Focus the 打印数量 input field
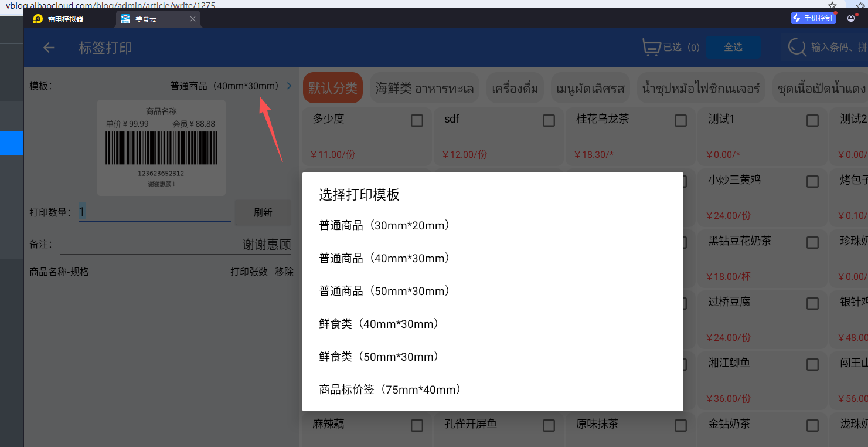868x447 pixels. click(154, 212)
